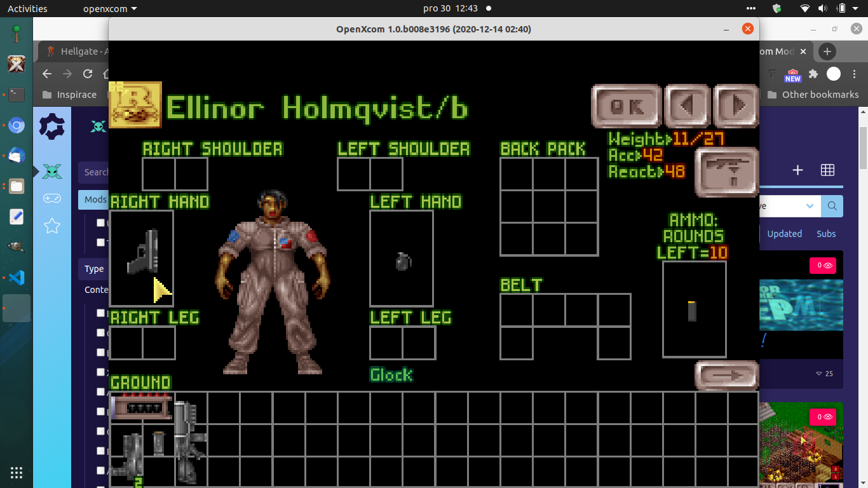Open the star favorites icon in site sidebar
868x488 pixels.
point(52,226)
